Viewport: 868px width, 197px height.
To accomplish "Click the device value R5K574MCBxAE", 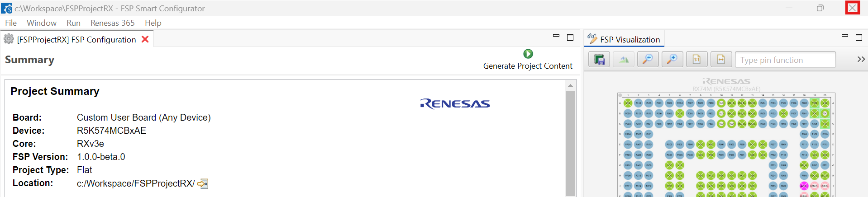I will pos(111,131).
